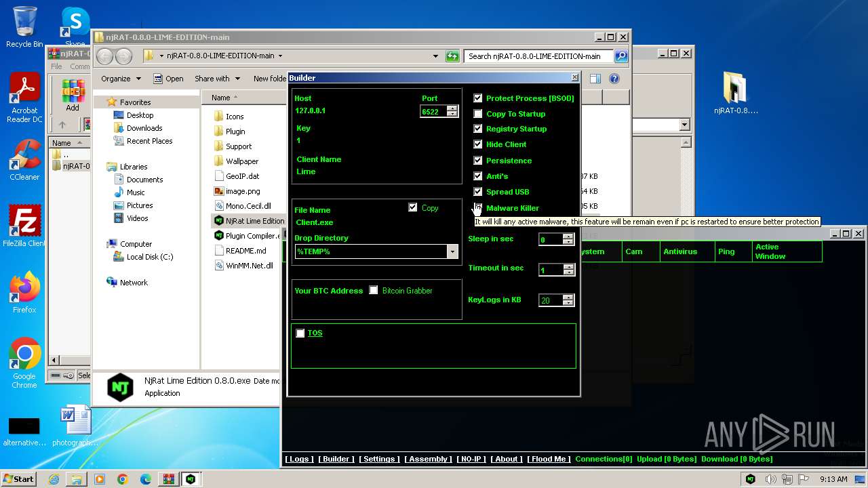Viewport: 868px width, 488px height.
Task: Click the green refresh button in Explorer
Action: (x=452, y=56)
